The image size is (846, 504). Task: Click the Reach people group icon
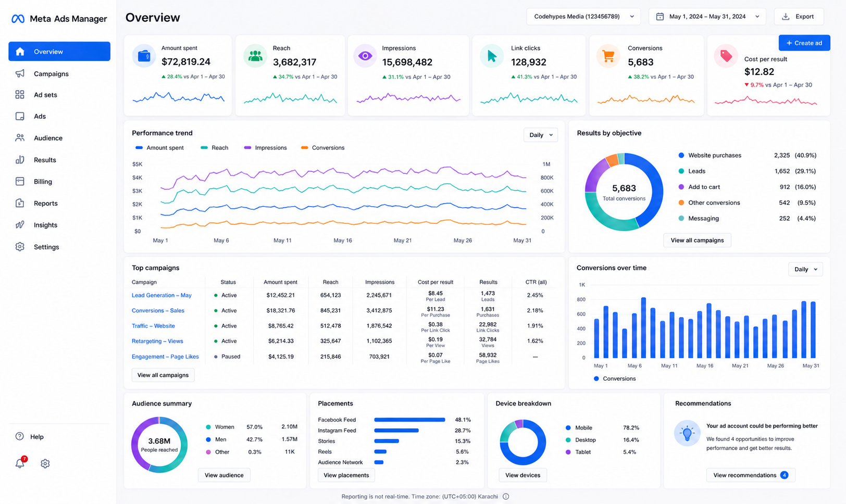coord(255,56)
